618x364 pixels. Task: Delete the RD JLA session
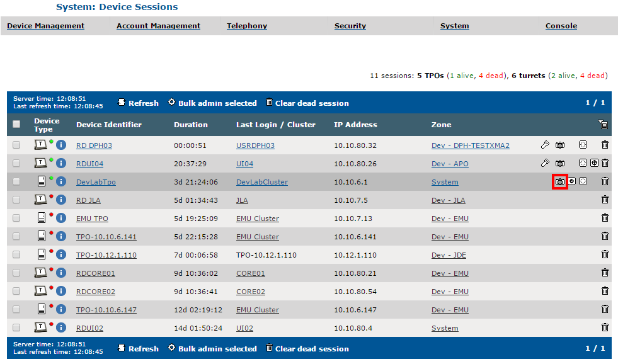click(x=605, y=200)
